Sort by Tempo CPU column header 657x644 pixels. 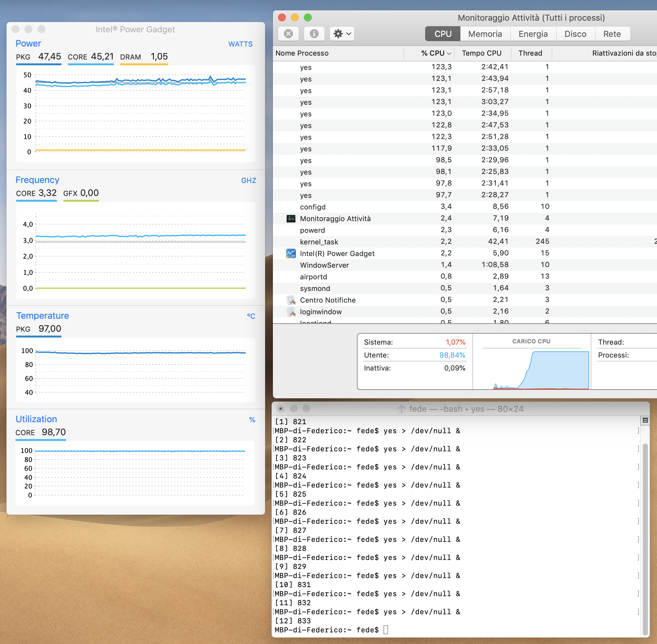point(481,53)
